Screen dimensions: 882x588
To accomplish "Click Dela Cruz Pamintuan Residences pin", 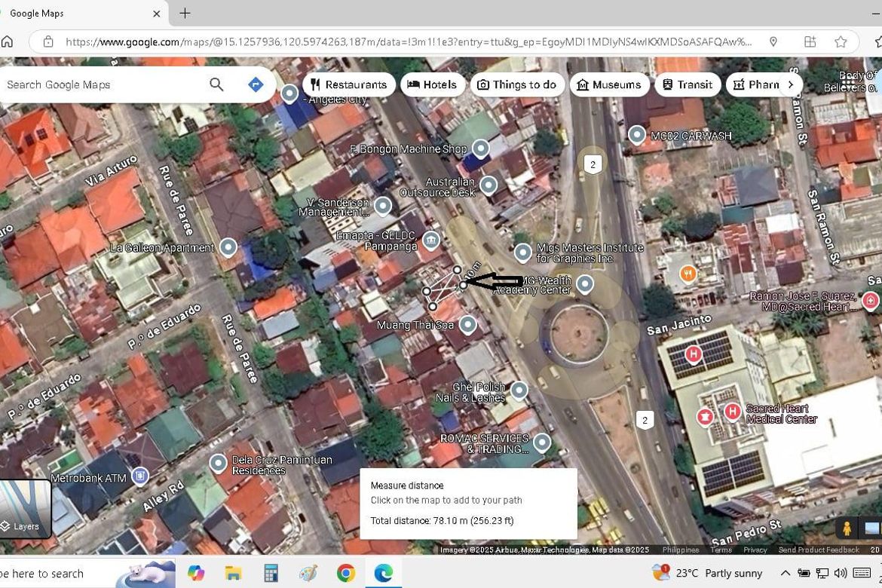I will pos(218,464).
